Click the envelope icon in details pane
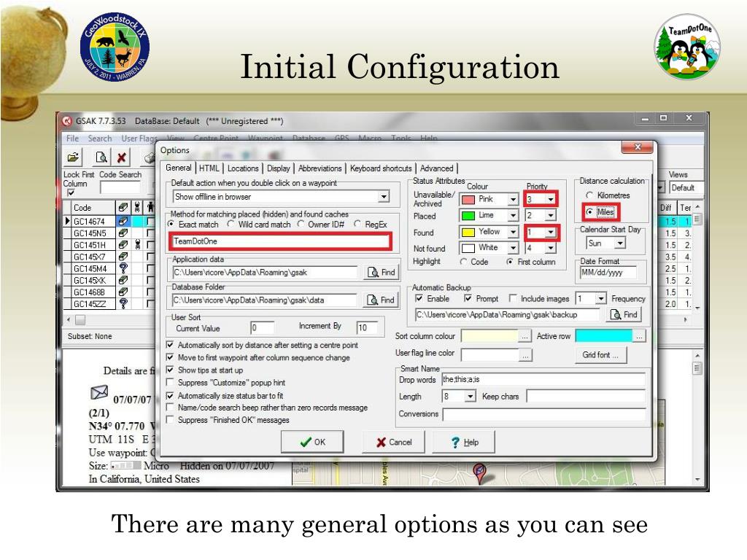 [99, 393]
